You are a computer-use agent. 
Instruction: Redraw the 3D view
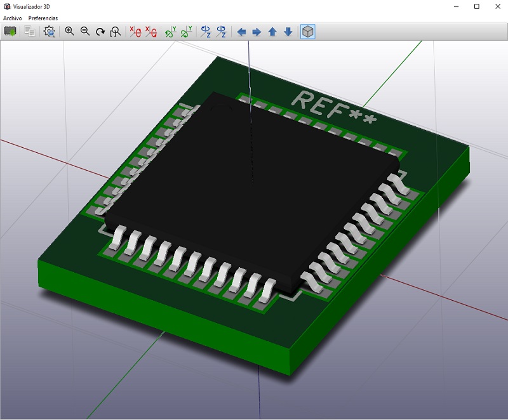point(100,32)
